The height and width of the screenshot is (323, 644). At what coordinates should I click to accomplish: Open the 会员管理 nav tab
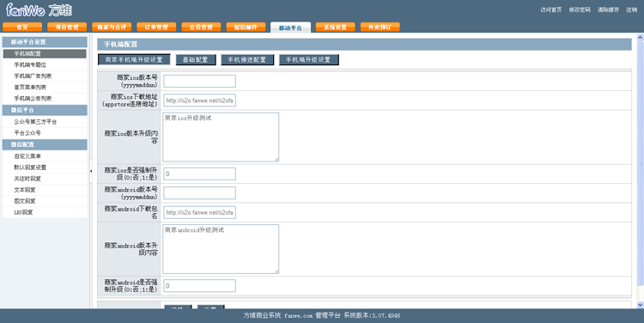click(x=201, y=27)
